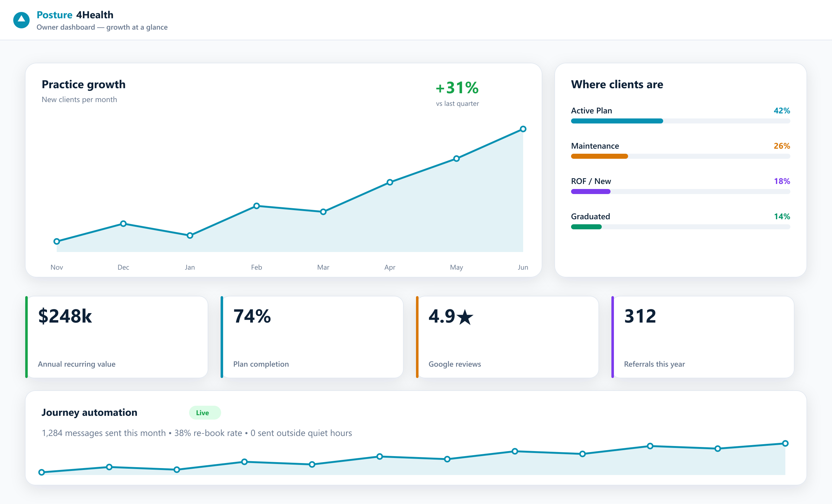This screenshot has height=504, width=832.
Task: Click the Maintenance progress bar
Action: click(680, 156)
